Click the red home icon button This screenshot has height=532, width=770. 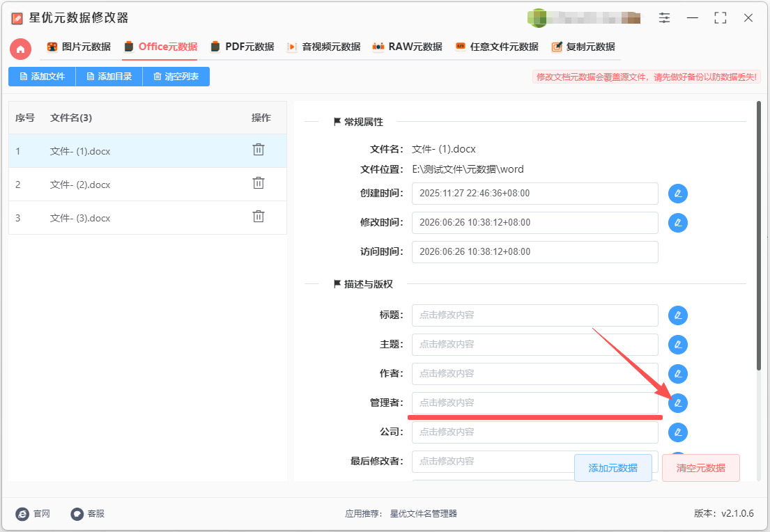coord(21,49)
